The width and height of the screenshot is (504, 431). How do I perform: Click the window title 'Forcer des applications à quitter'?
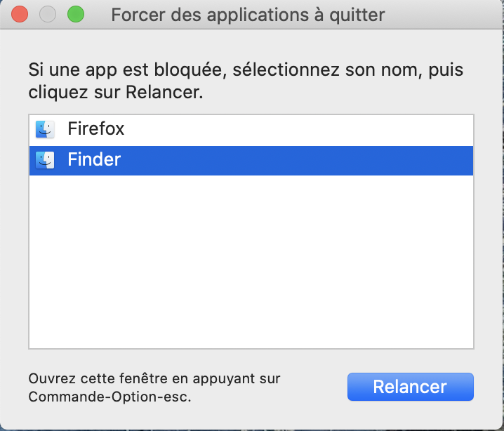click(x=248, y=14)
